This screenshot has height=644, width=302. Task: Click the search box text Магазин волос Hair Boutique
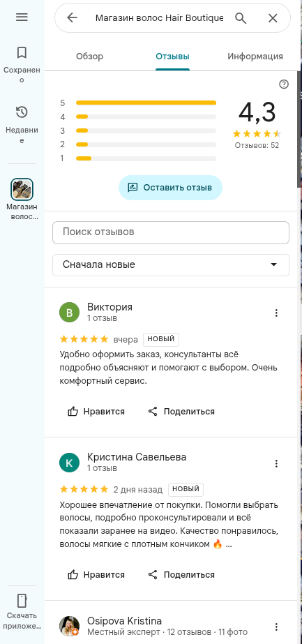(159, 18)
